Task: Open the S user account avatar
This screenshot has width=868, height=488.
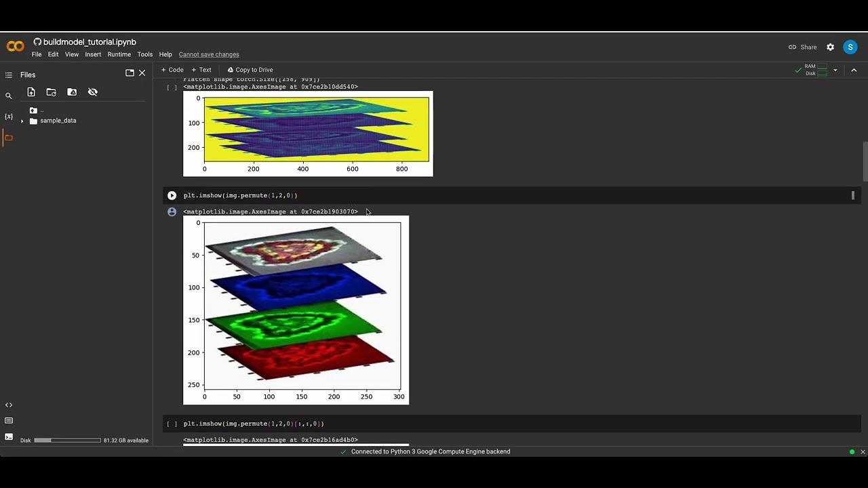Action: click(850, 47)
